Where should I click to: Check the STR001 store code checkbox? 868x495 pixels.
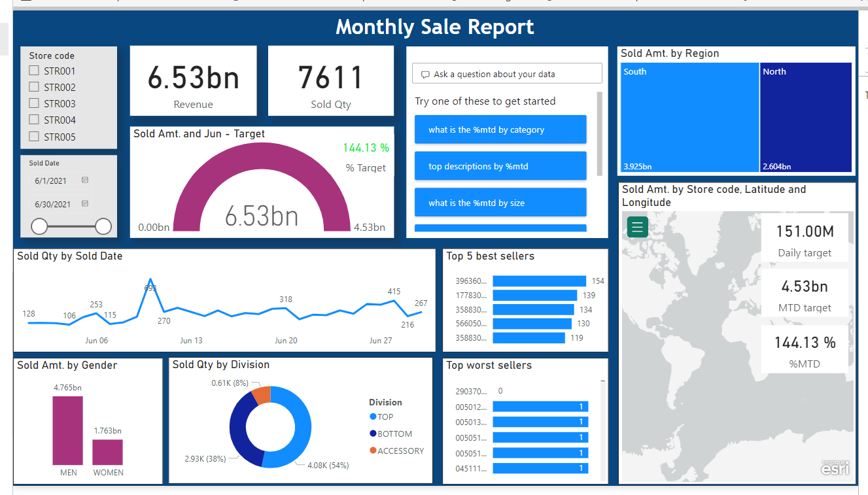point(34,71)
